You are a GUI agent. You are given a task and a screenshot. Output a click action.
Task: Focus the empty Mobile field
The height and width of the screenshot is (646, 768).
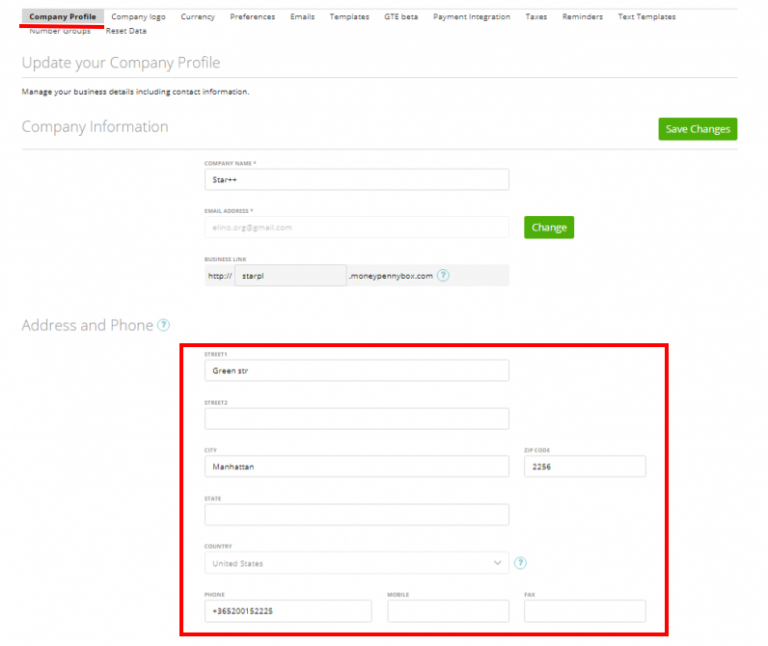tap(448, 611)
